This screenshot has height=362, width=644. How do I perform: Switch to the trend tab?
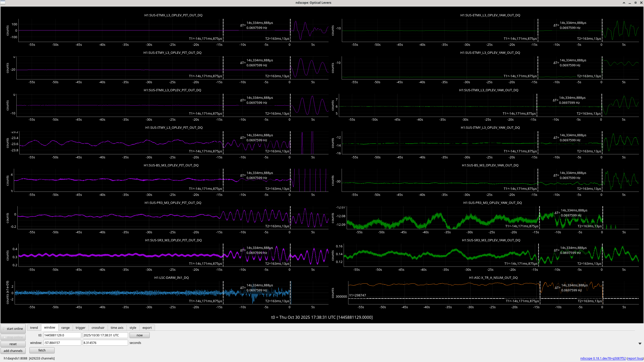pyautogui.click(x=34, y=328)
